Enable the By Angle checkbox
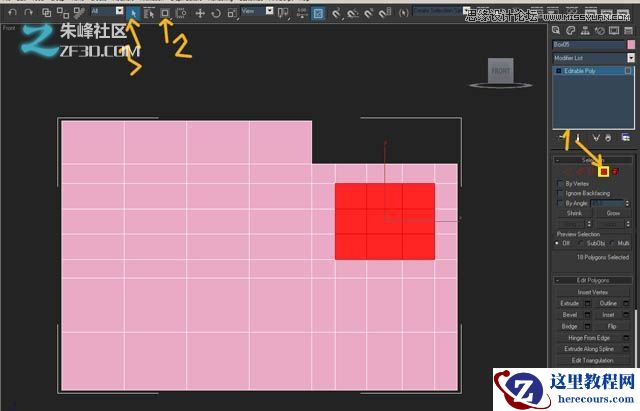 [560, 203]
